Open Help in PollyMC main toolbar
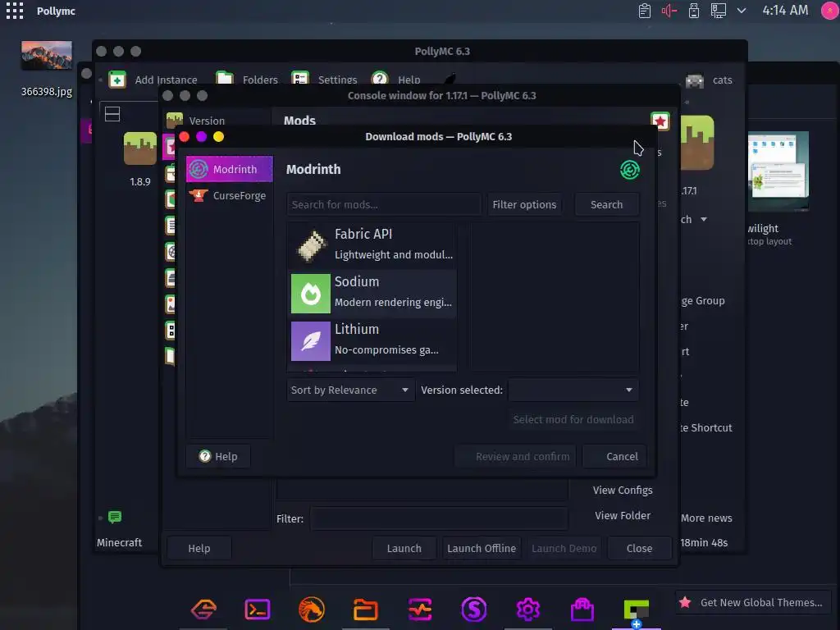 point(396,80)
